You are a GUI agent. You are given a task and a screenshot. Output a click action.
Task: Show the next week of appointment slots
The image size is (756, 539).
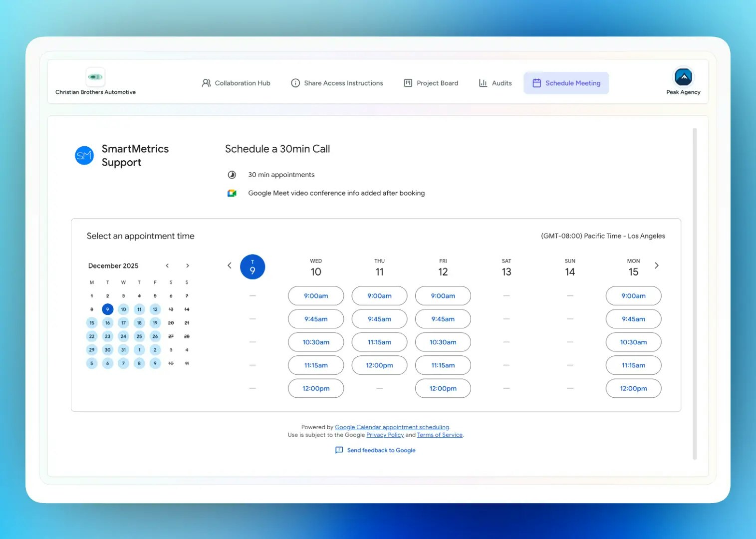point(657,266)
